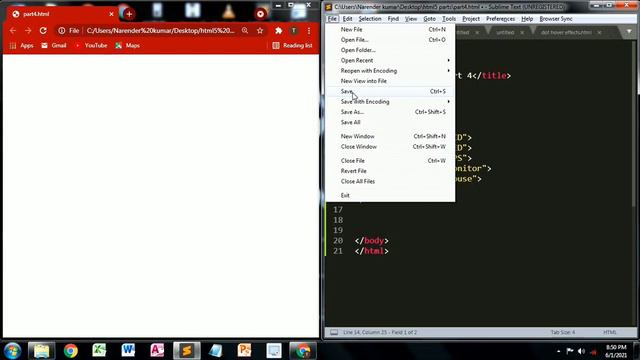Open YouTube bookmark
The width and height of the screenshot is (640, 360).
pyautogui.click(x=91, y=45)
